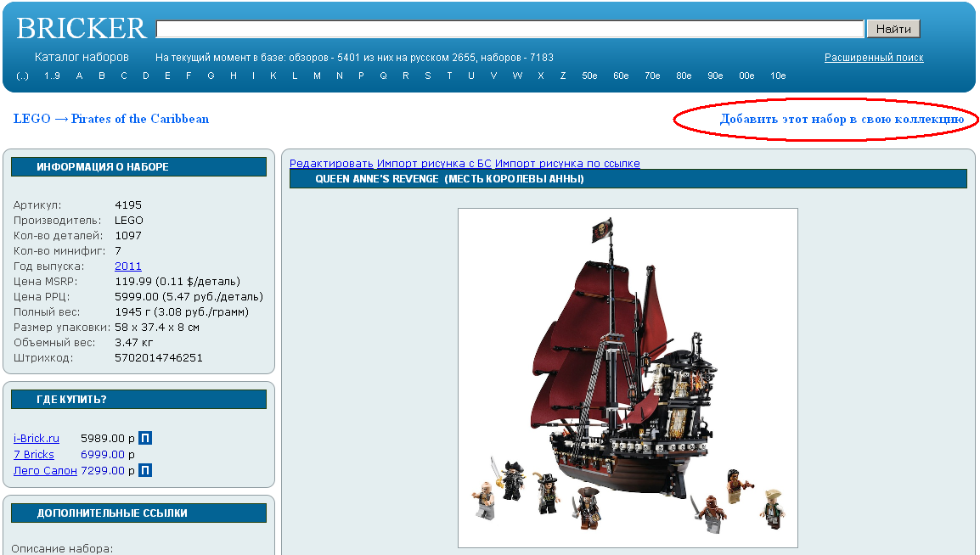The image size is (980, 555).
Task: Select letter C in catalog index
Action: (x=124, y=76)
